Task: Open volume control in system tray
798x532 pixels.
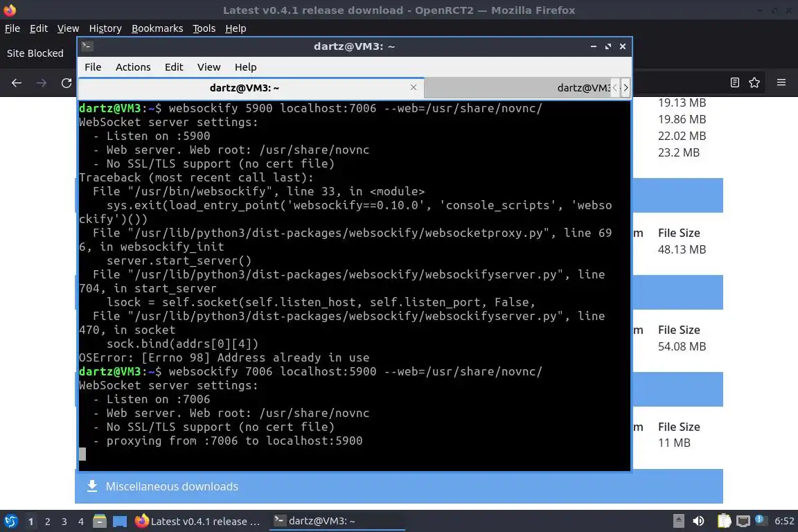Action: 699,521
